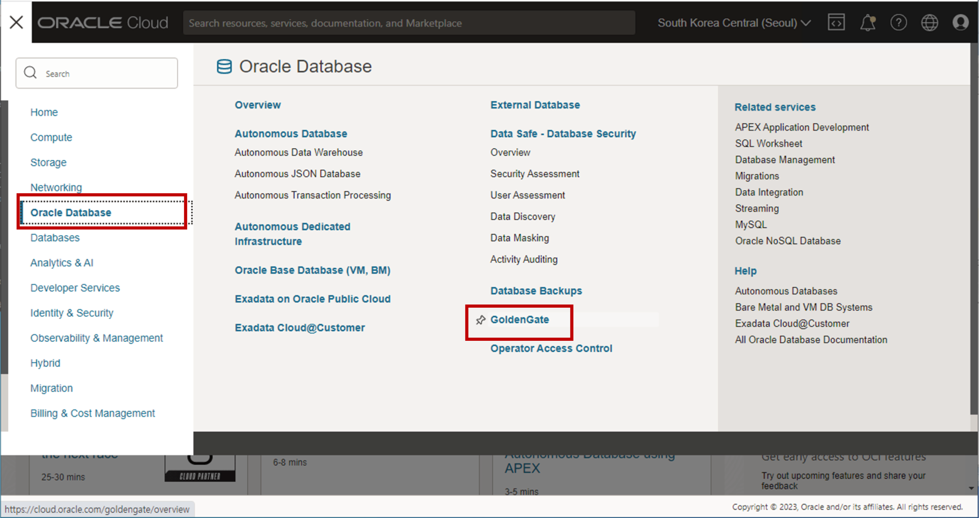Open the help question mark icon
This screenshot has width=980, height=518.
[899, 22]
